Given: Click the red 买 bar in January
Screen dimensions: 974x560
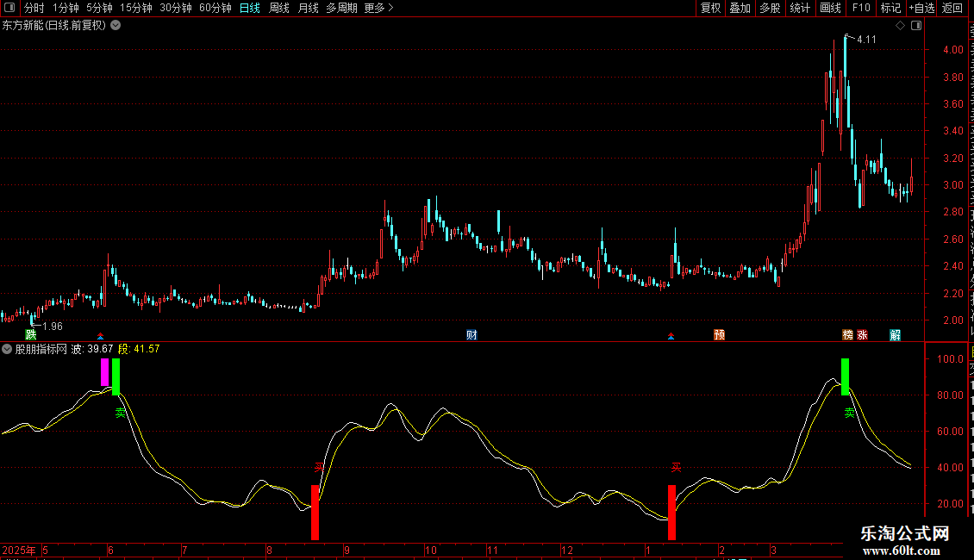Looking at the screenshot, I should point(671,513).
